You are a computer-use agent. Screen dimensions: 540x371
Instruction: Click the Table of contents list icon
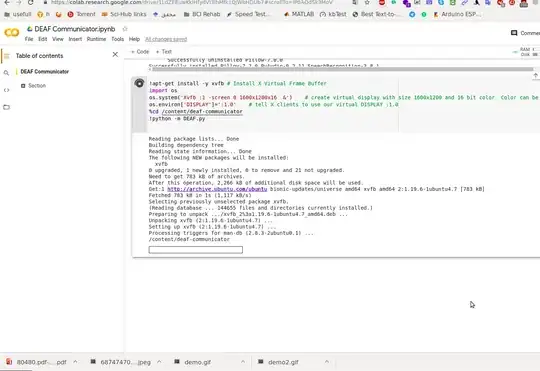(7, 56)
